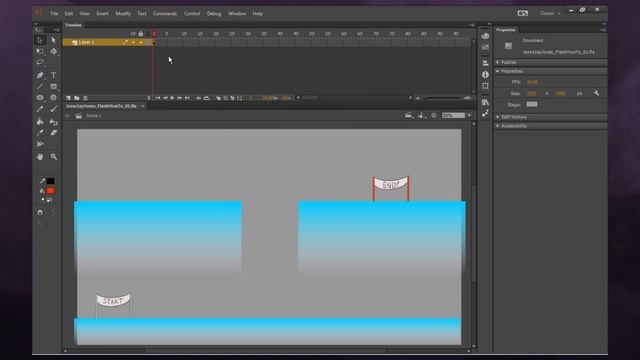The image size is (640, 360).
Task: Select the Zoom magnifier tool
Action: point(53,157)
